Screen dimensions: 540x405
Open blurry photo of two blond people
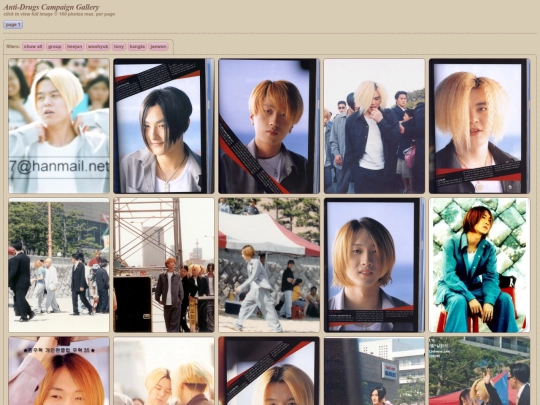[164, 371]
